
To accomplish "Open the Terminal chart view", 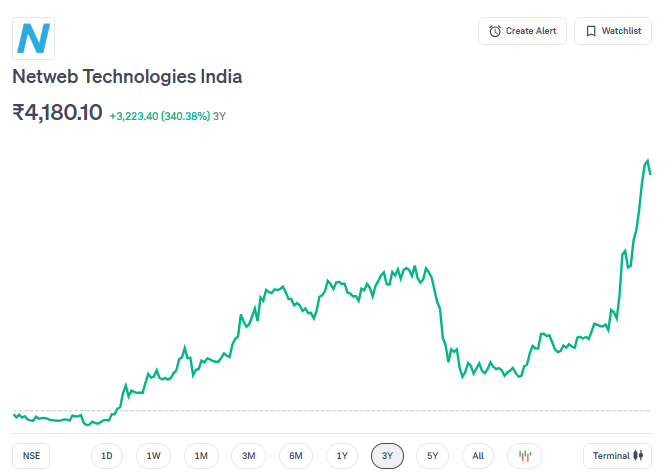I will 616,456.
